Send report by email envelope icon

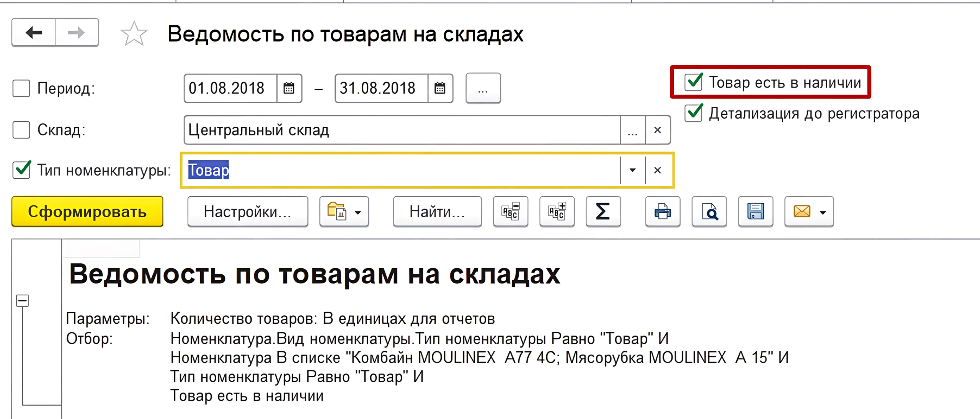pyautogui.click(x=802, y=212)
